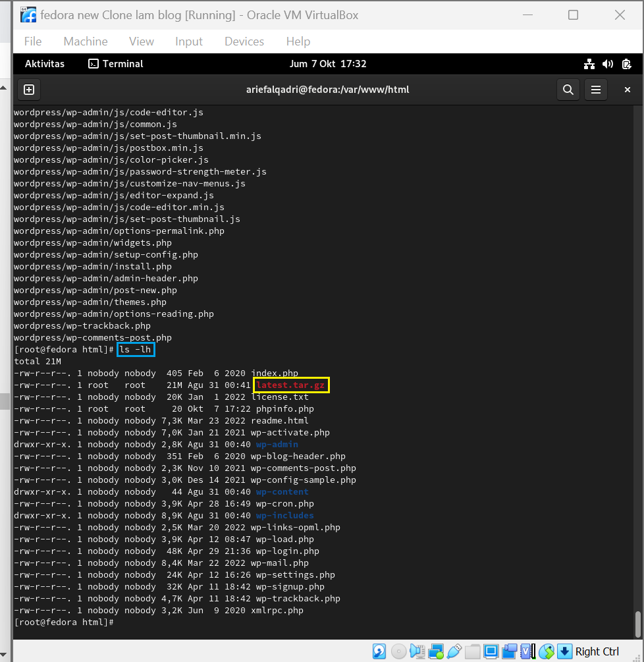This screenshot has height=662, width=644.
Task: Click the VirtualBox hard disk status icon
Action: (379, 651)
